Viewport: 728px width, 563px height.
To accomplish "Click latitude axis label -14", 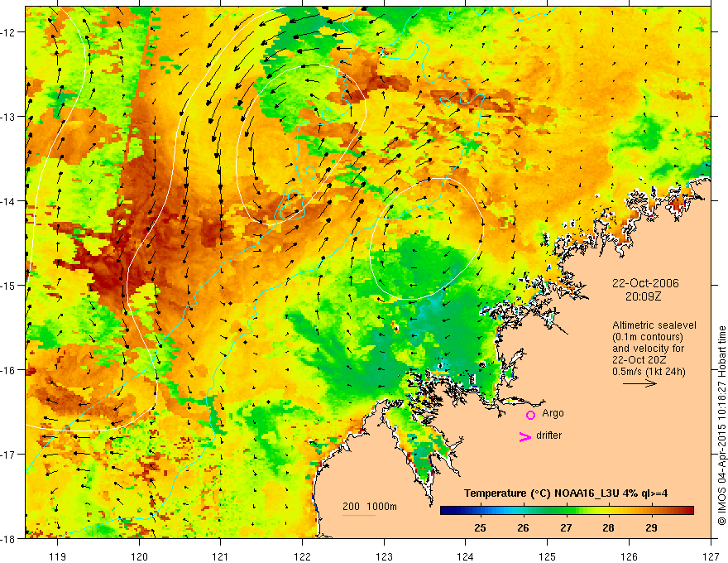I will (9, 201).
